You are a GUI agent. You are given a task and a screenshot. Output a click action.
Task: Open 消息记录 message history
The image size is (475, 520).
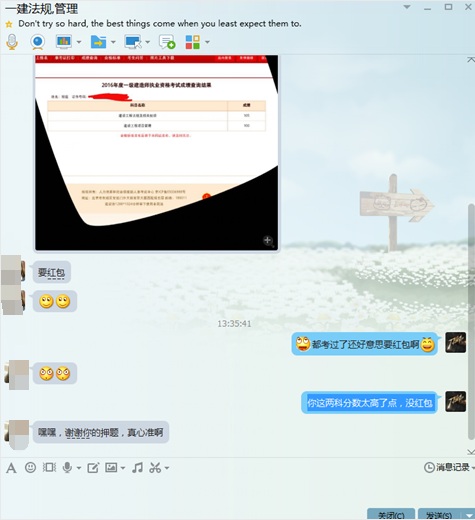448,467
